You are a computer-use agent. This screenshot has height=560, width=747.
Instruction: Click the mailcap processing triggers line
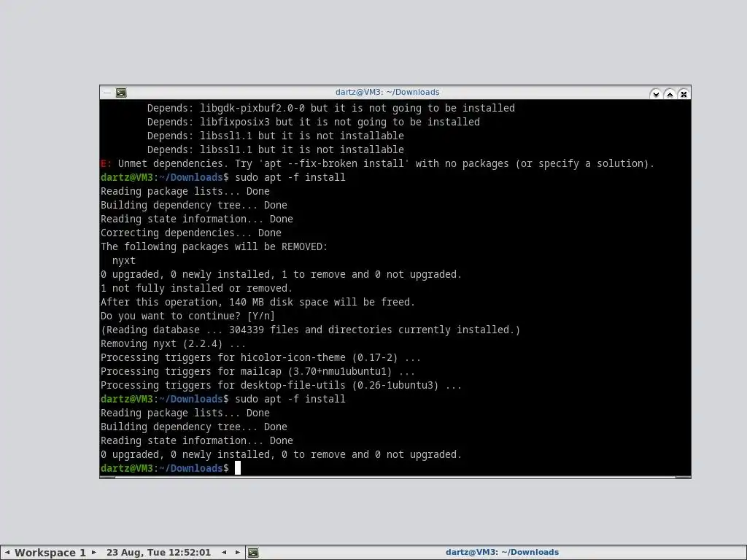tap(258, 371)
